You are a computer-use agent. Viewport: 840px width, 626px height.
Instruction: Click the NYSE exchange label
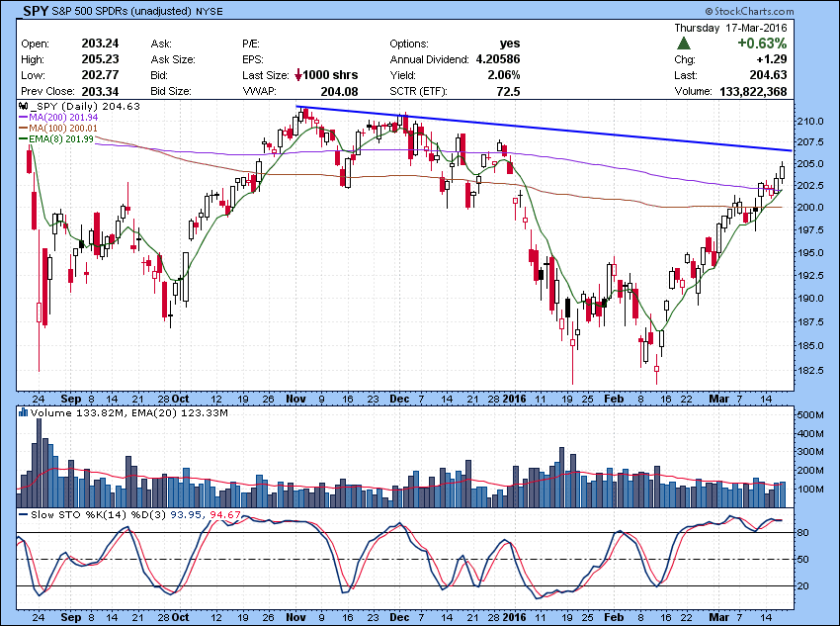(x=210, y=11)
